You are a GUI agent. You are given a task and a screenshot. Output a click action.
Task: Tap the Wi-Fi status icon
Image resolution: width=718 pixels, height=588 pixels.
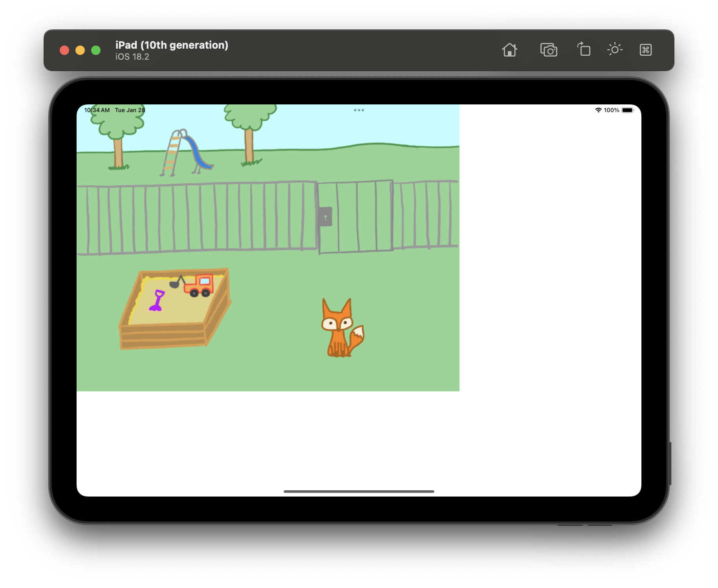click(x=598, y=110)
